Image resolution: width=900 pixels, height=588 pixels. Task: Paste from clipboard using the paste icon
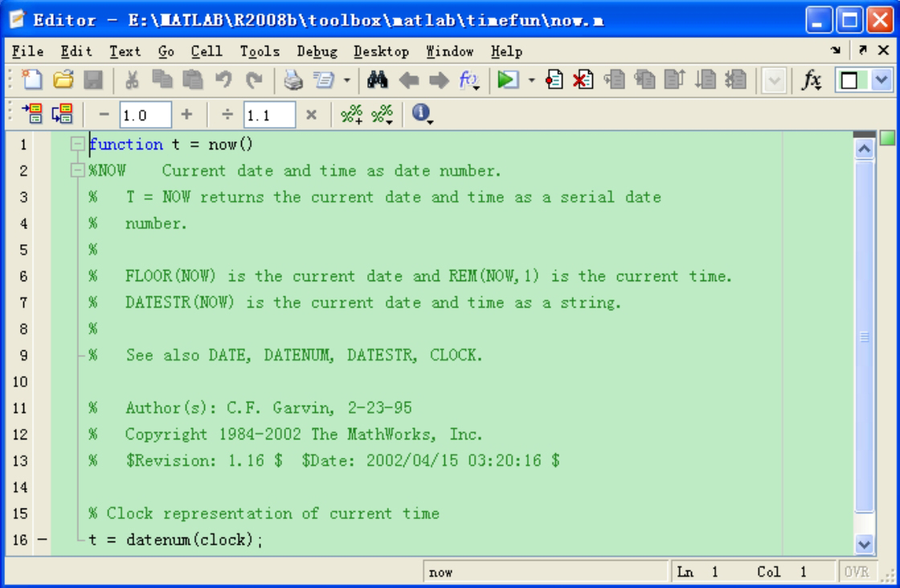(193, 80)
